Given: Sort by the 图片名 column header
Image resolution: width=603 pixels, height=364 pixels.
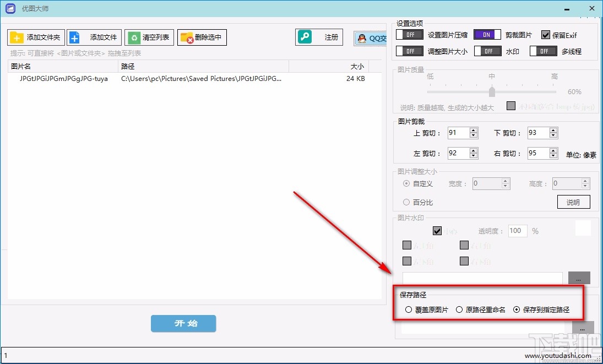Looking at the screenshot, I should click(x=63, y=67).
